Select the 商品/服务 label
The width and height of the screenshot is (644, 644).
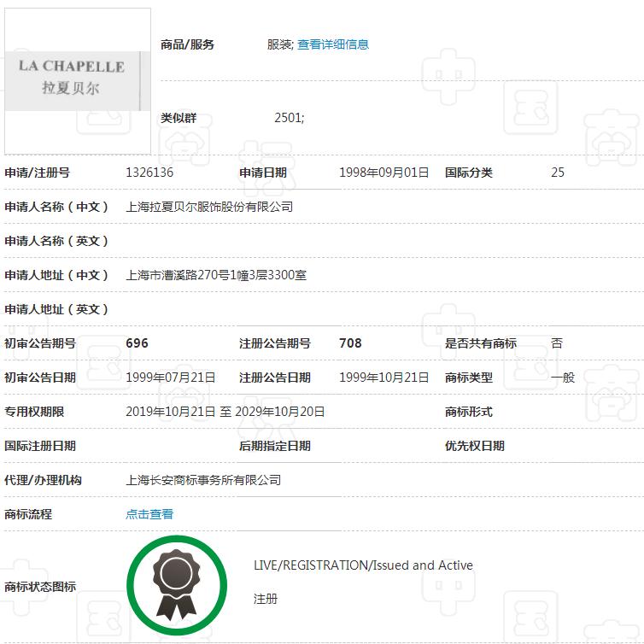187,44
